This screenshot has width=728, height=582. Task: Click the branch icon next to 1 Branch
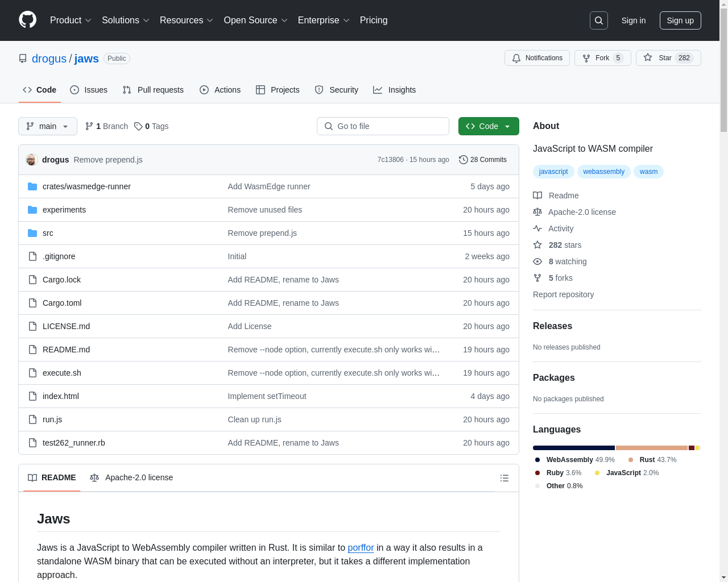point(89,126)
